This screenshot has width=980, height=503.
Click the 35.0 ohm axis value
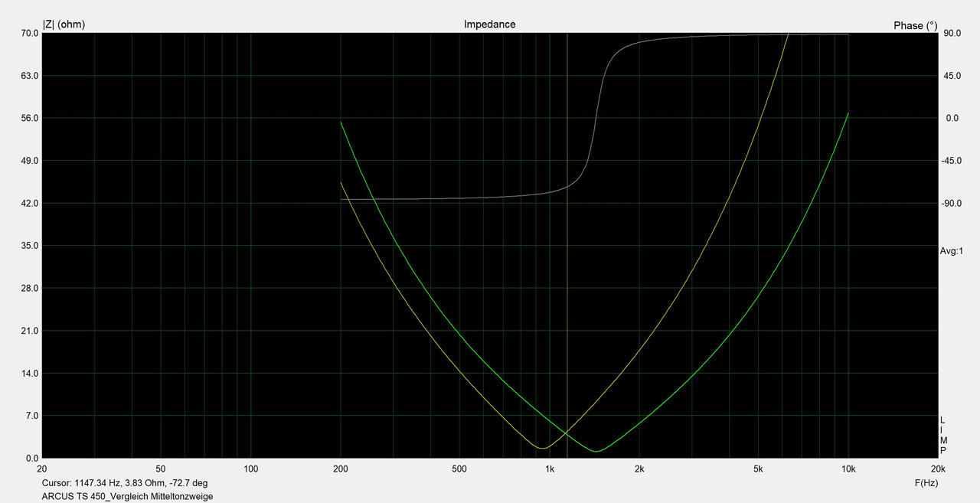pos(30,246)
